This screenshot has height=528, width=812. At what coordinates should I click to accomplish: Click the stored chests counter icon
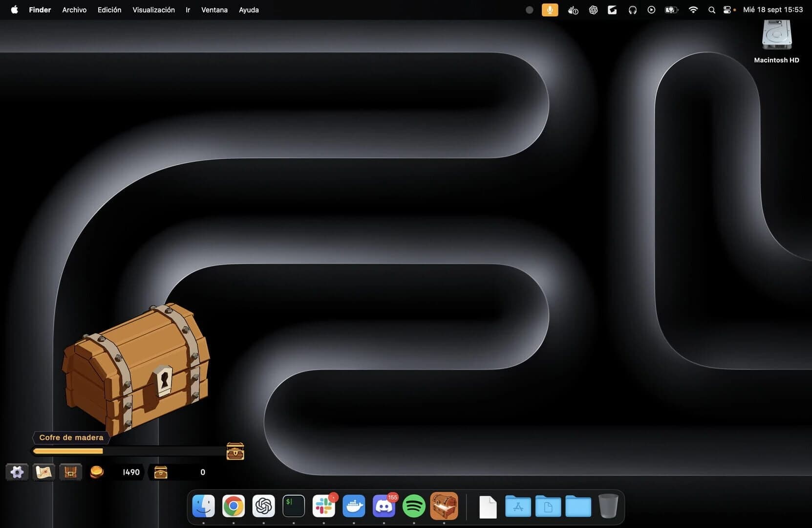point(161,472)
